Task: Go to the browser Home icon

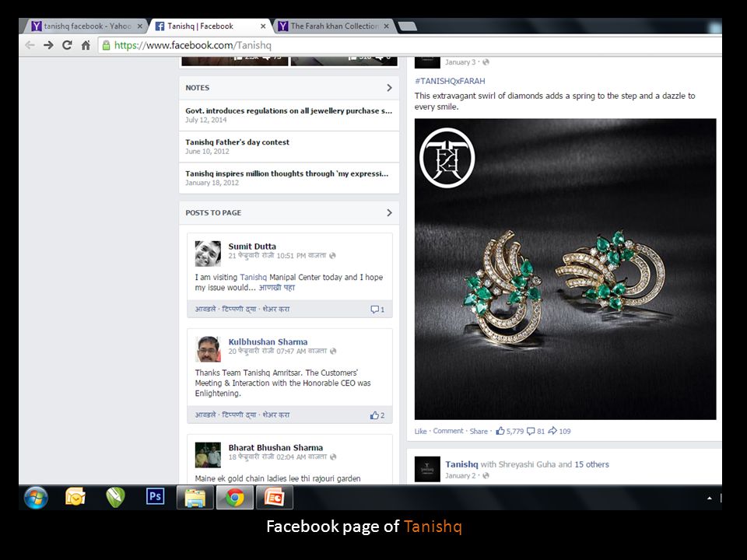Action: click(x=86, y=45)
